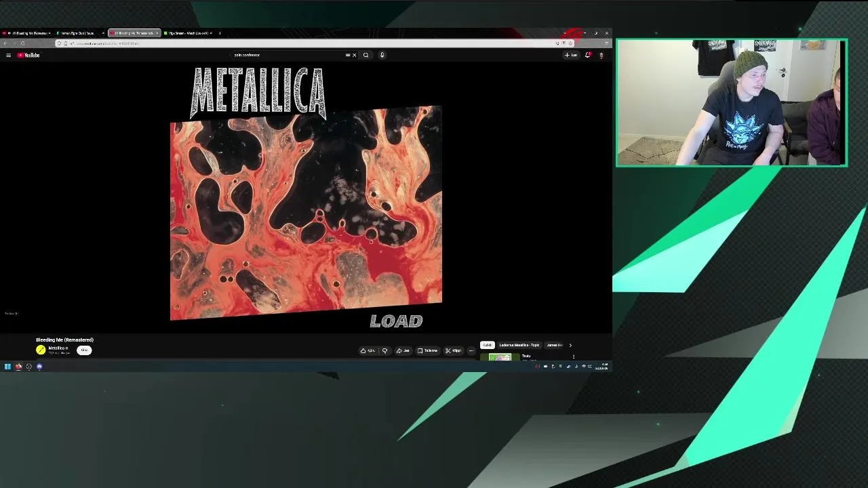The image size is (868, 488).
Task: Open the recommended video thumbnail
Action: (x=500, y=357)
